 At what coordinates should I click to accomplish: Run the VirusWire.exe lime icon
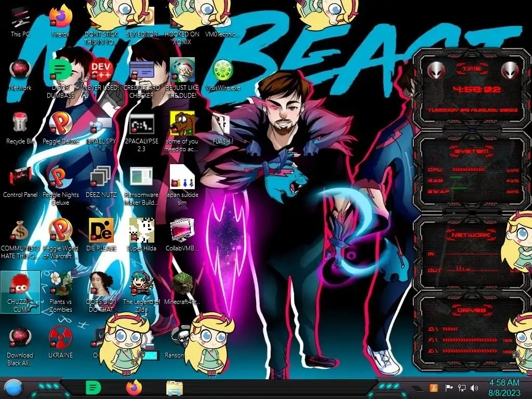coord(222,75)
